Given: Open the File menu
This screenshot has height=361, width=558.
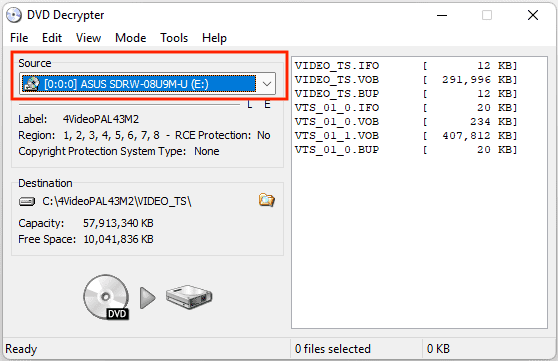Looking at the screenshot, I should [x=19, y=38].
